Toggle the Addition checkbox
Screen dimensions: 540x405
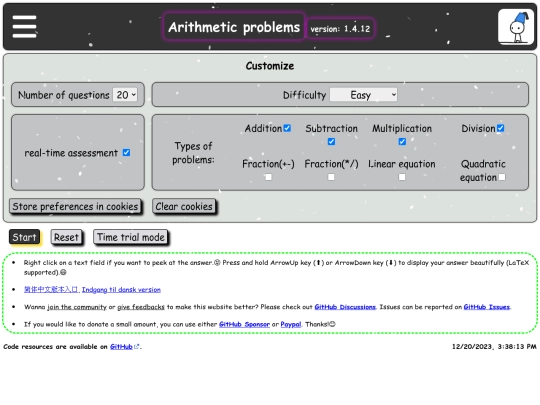tap(287, 128)
